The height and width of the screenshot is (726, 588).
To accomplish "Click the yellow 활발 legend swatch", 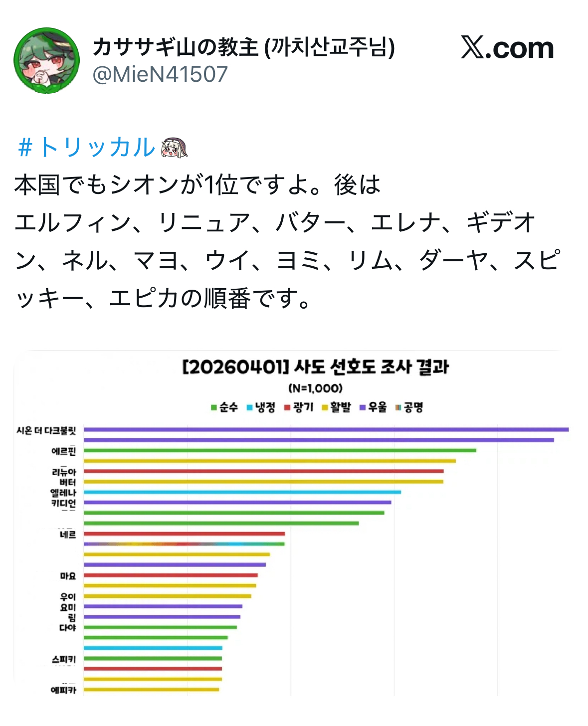I will tap(325, 408).
